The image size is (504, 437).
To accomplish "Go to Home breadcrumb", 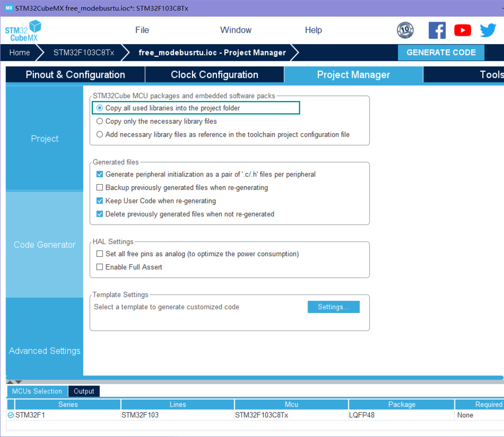I will 20,52.
